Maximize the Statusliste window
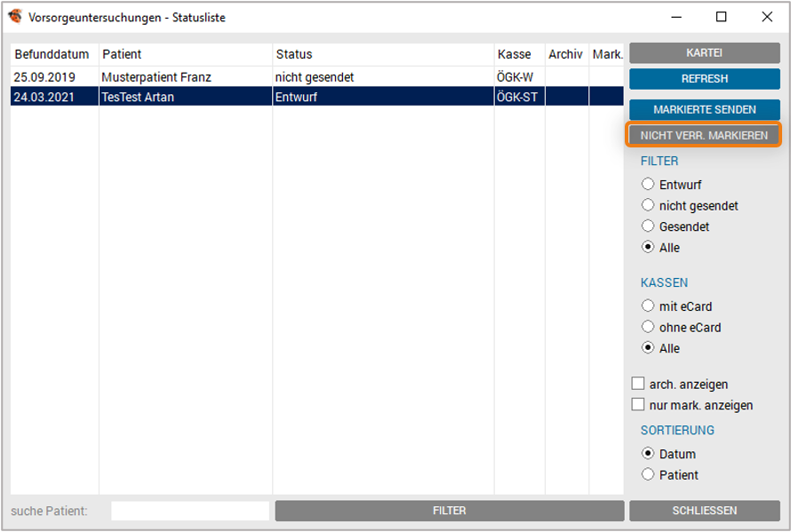The height and width of the screenshot is (532, 791). click(722, 17)
